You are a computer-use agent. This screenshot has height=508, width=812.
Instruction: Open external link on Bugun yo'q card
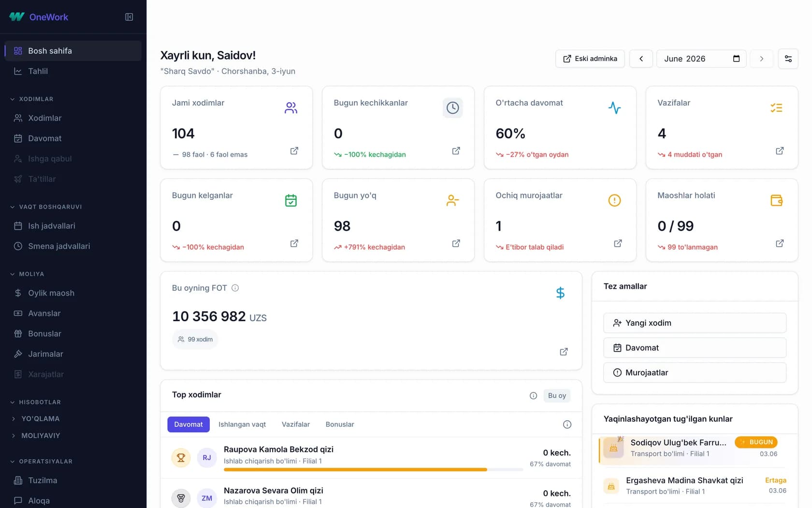click(456, 243)
